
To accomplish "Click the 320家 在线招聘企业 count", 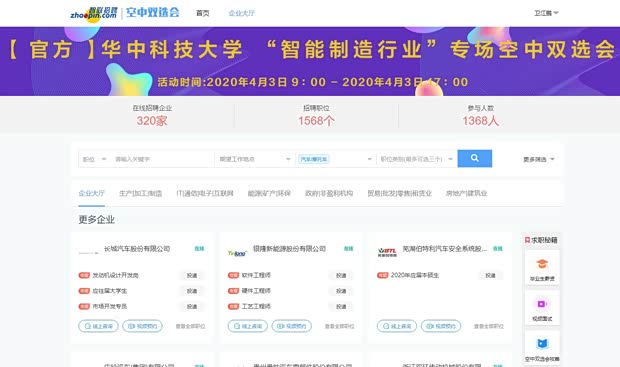I will coord(152,121).
